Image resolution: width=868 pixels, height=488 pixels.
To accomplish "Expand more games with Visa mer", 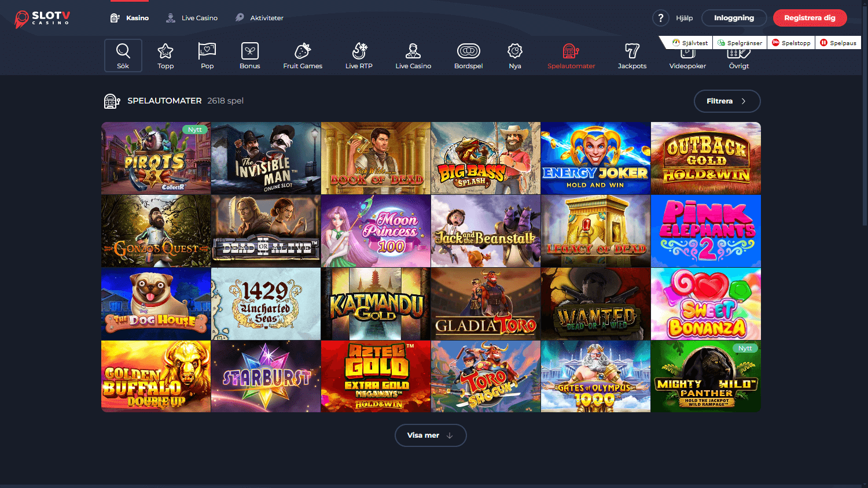I will (431, 435).
